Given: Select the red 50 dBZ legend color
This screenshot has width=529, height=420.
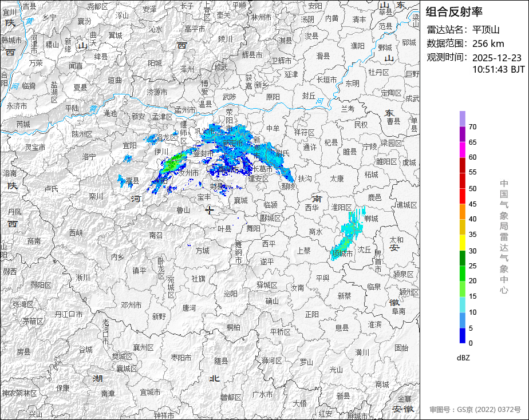Looking at the screenshot, I should (x=462, y=181).
